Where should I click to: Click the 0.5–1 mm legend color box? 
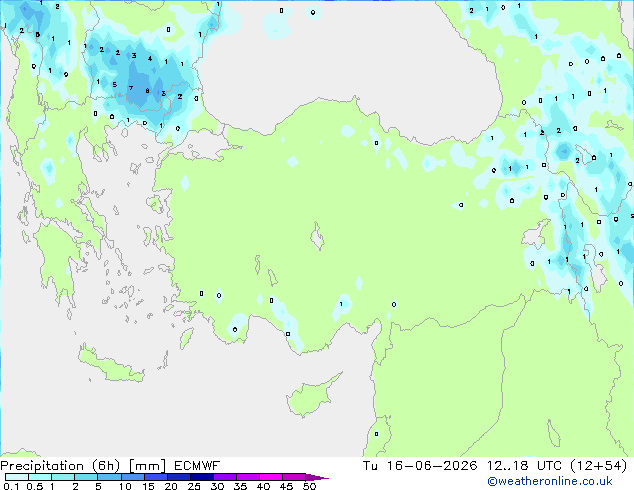click(40, 477)
